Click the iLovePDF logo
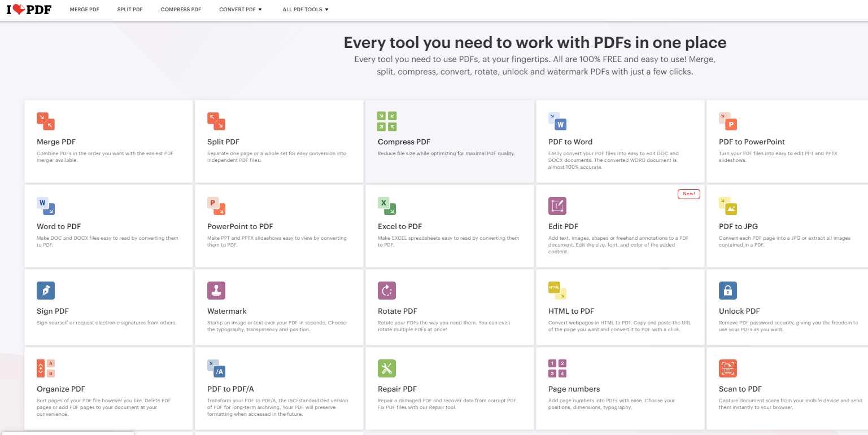868x435 pixels. [x=28, y=9]
